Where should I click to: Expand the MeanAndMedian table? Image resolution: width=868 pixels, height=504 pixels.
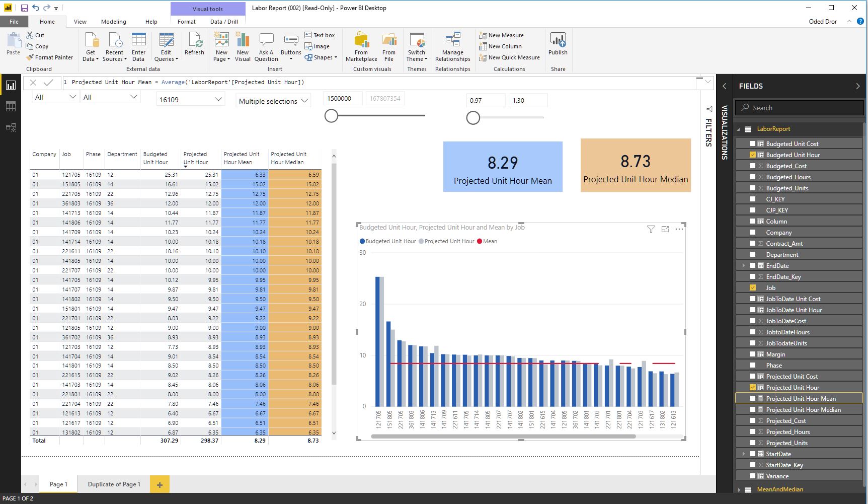(x=739, y=489)
